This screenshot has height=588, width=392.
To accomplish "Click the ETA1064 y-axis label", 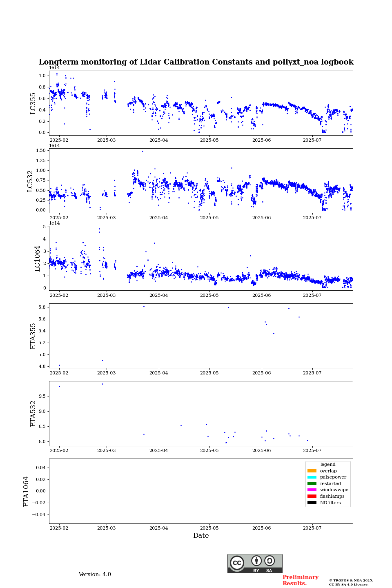I will tap(26, 491).
